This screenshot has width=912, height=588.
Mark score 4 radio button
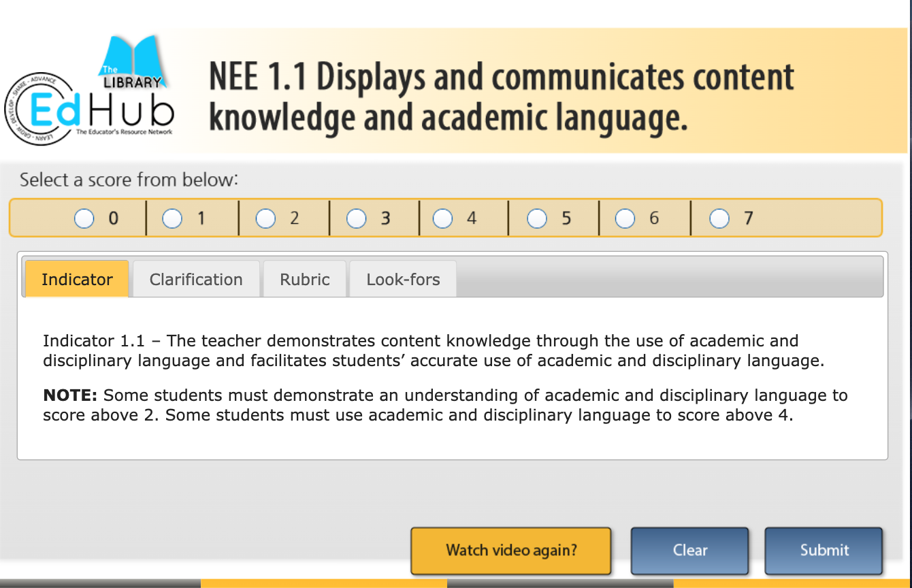pos(443,218)
